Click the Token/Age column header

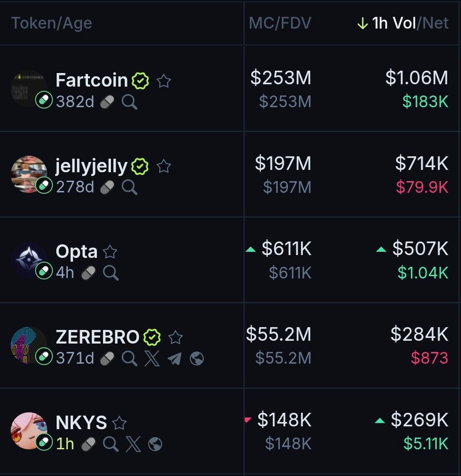[51, 23]
